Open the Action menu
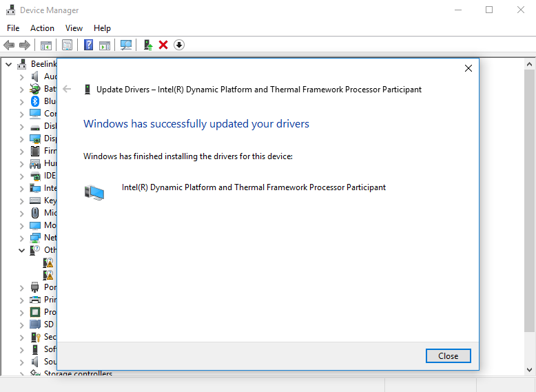Image resolution: width=536 pixels, height=392 pixels. pyautogui.click(x=42, y=28)
